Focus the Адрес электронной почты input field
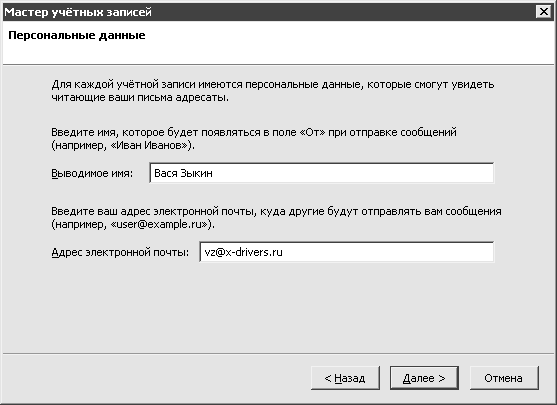Screen dimensions: 557x405 coord(346,252)
